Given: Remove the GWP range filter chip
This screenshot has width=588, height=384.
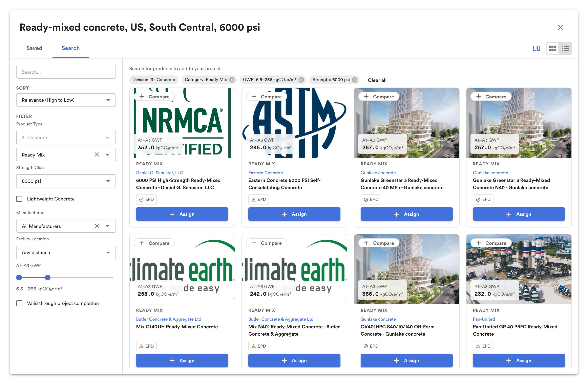Looking at the screenshot, I should 301,80.
